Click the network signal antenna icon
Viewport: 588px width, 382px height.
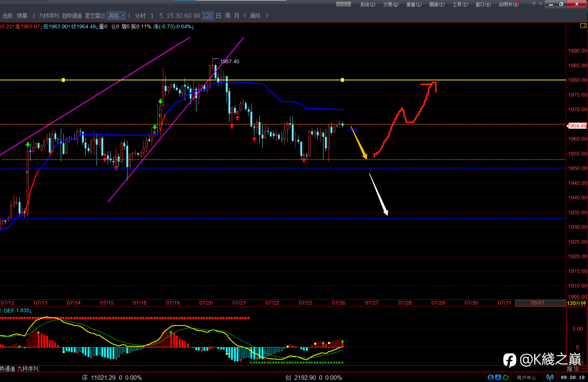550,378
